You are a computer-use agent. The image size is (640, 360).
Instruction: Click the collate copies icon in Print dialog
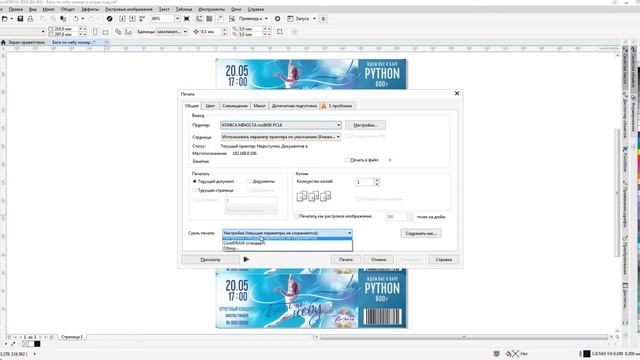(313, 197)
